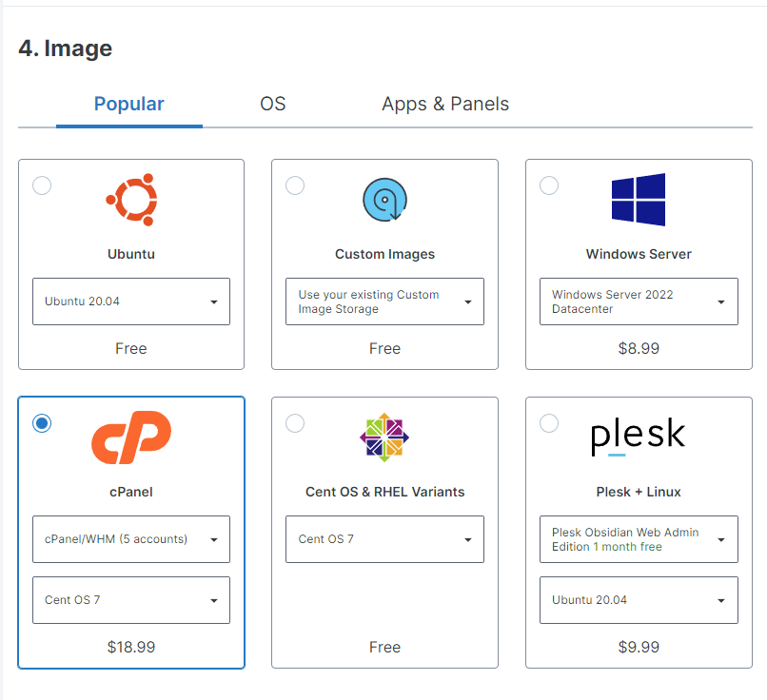The height and width of the screenshot is (700, 767).
Task: Open the Custom Image Storage dropdown
Action: pyautogui.click(x=384, y=301)
